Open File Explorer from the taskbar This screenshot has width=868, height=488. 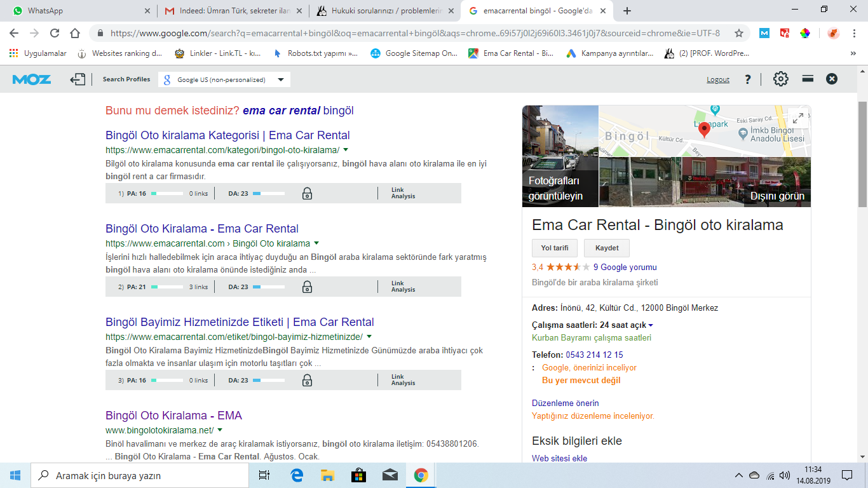click(327, 475)
